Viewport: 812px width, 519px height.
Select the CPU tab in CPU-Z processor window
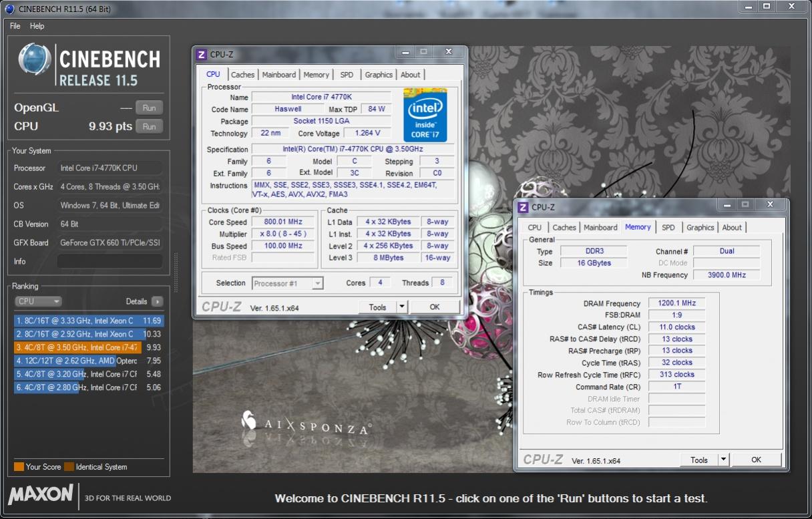coord(213,74)
